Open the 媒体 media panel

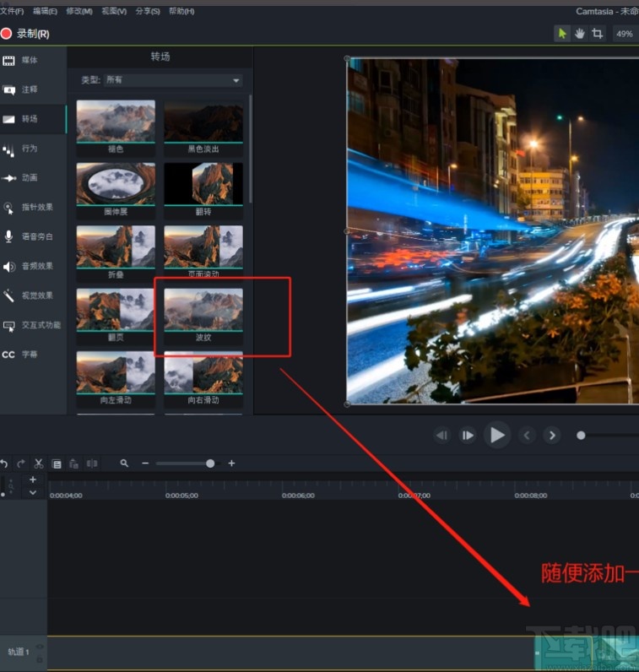(x=33, y=60)
